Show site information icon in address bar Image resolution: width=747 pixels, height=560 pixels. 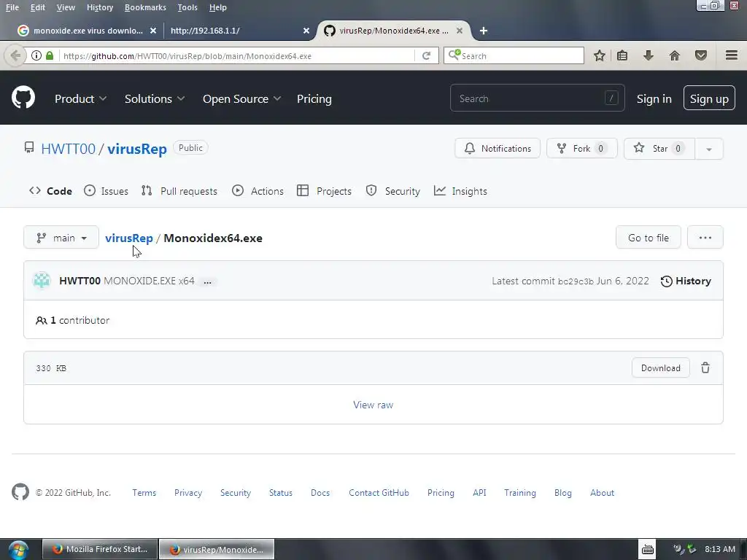(x=36, y=55)
